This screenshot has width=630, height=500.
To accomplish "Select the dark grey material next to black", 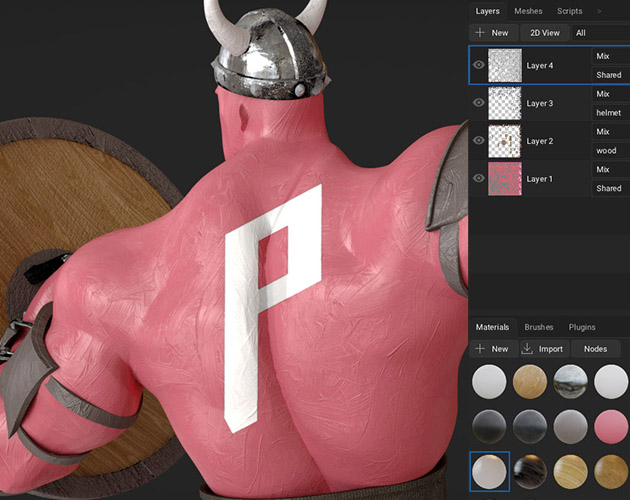I will [x=530, y=427].
